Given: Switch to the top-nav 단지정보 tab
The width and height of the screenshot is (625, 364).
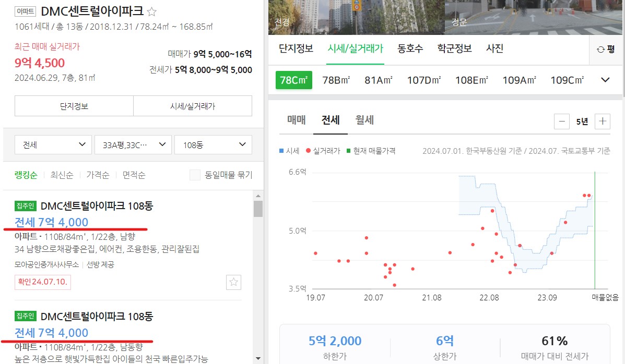Looking at the screenshot, I should point(296,48).
